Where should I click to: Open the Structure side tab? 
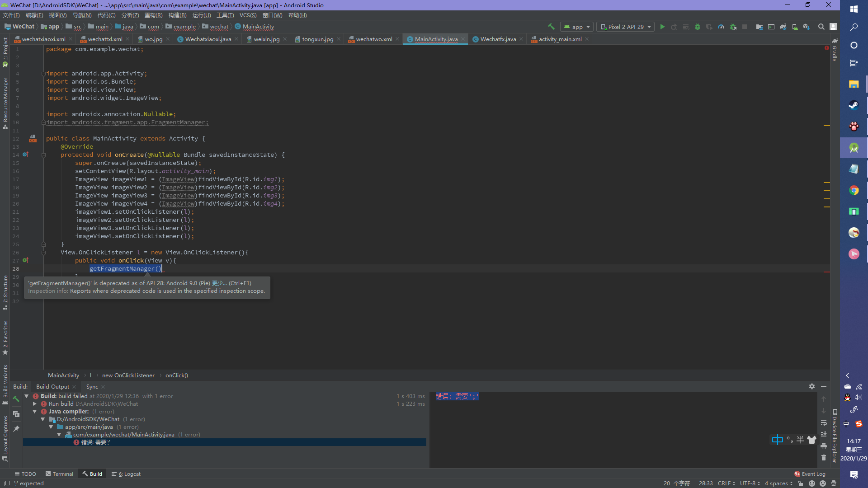tap(5, 292)
